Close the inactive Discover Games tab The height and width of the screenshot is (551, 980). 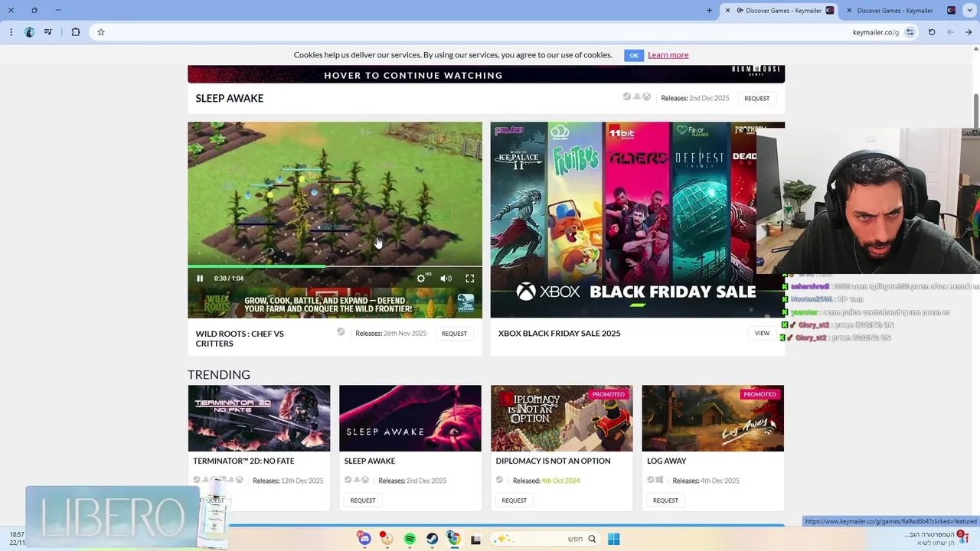click(848, 11)
